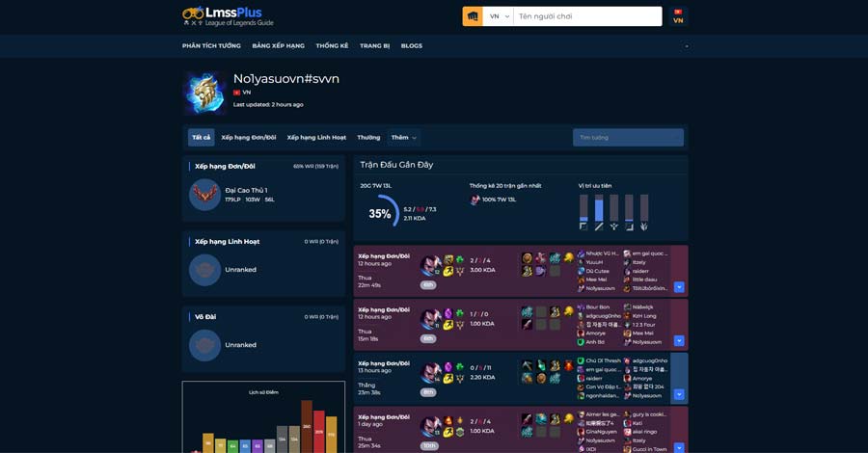
Task: Open the Blogs link
Action: click(x=411, y=46)
